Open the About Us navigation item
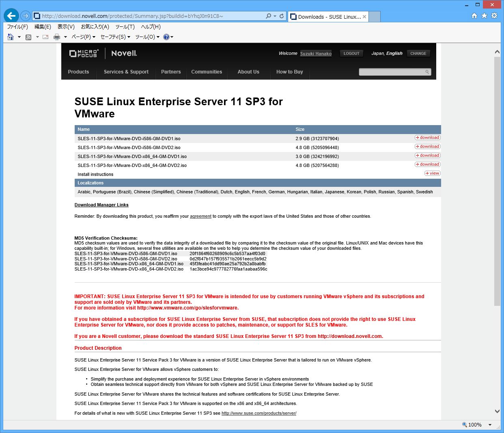This screenshot has width=504, height=433. [248, 72]
